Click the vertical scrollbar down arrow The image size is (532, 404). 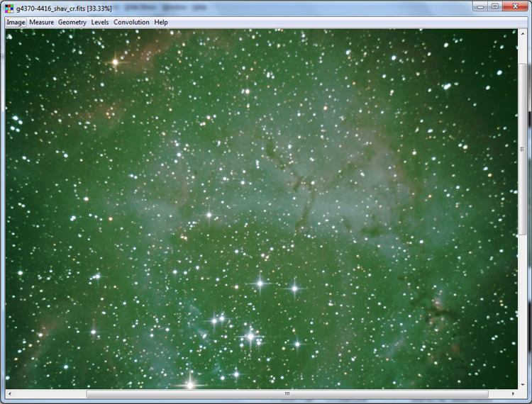coord(523,385)
